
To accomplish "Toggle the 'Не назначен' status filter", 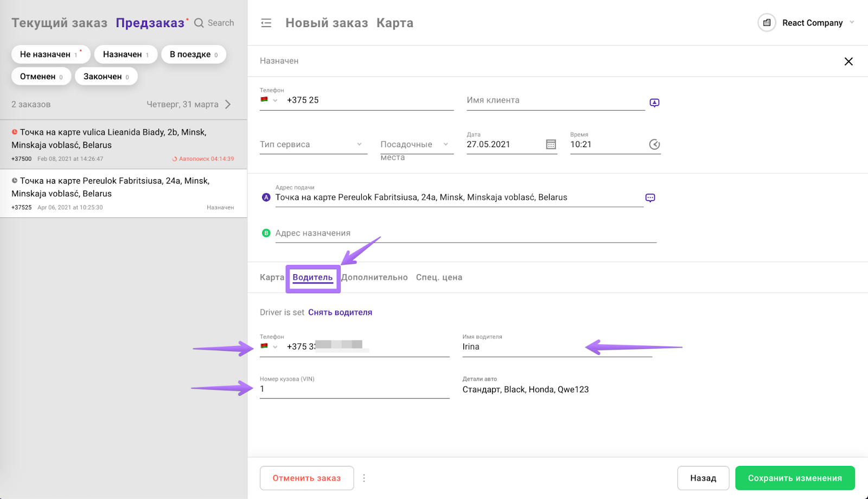I will pyautogui.click(x=50, y=54).
